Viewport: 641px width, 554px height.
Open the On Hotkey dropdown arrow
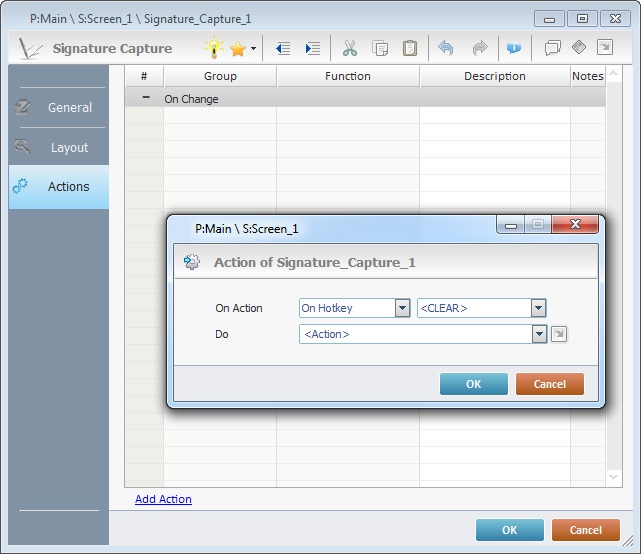tap(402, 308)
